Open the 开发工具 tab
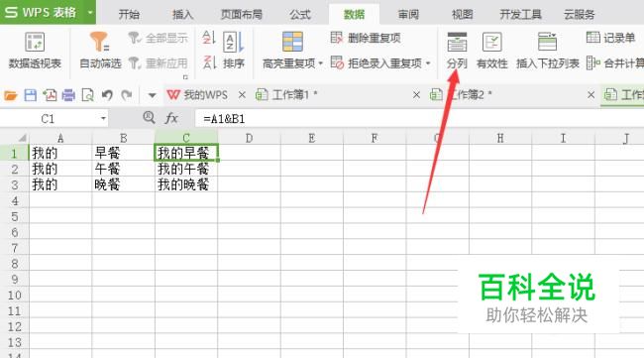This screenshot has width=644, height=358. coord(520,15)
